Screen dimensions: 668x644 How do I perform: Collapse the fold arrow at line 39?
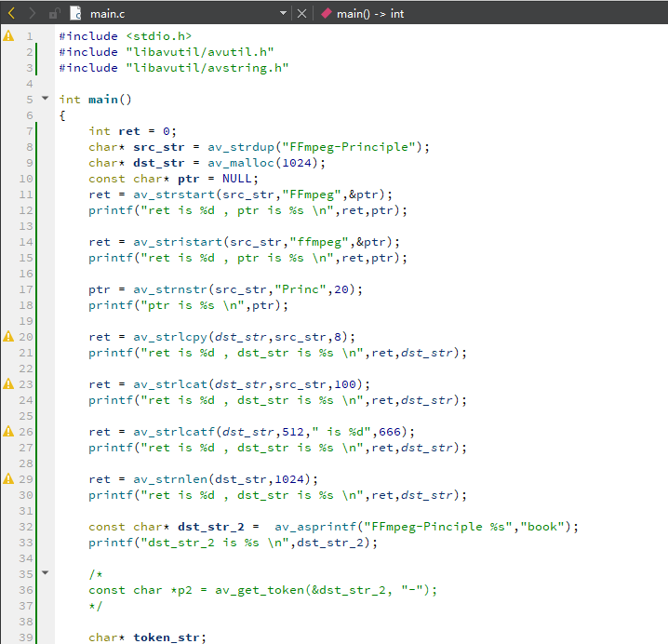(45, 637)
